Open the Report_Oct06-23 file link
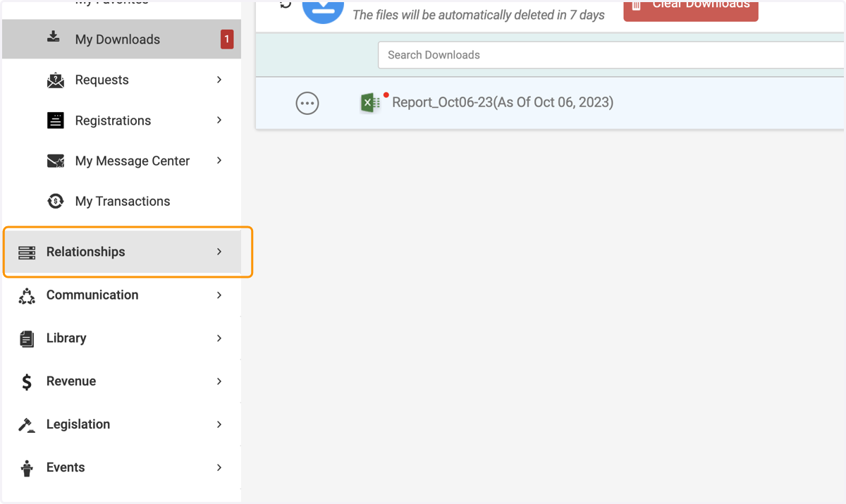 [503, 102]
